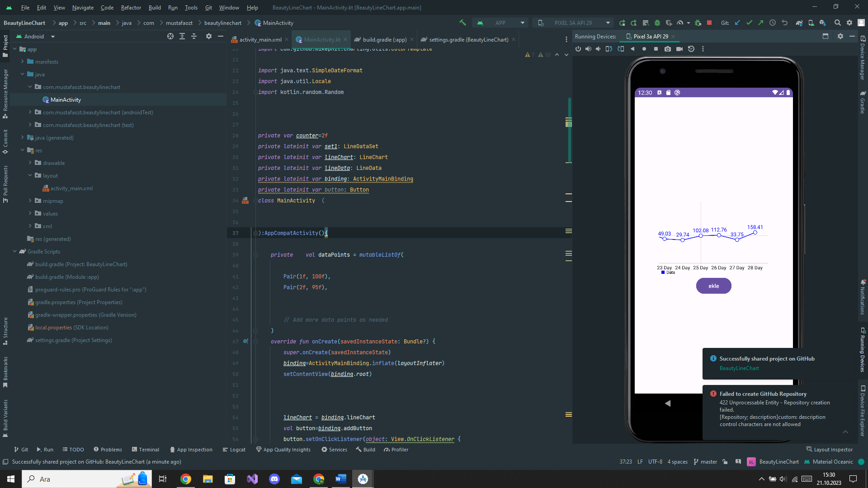Take an emulator screenshot with the camera icon
868x488 pixels.
668,49
